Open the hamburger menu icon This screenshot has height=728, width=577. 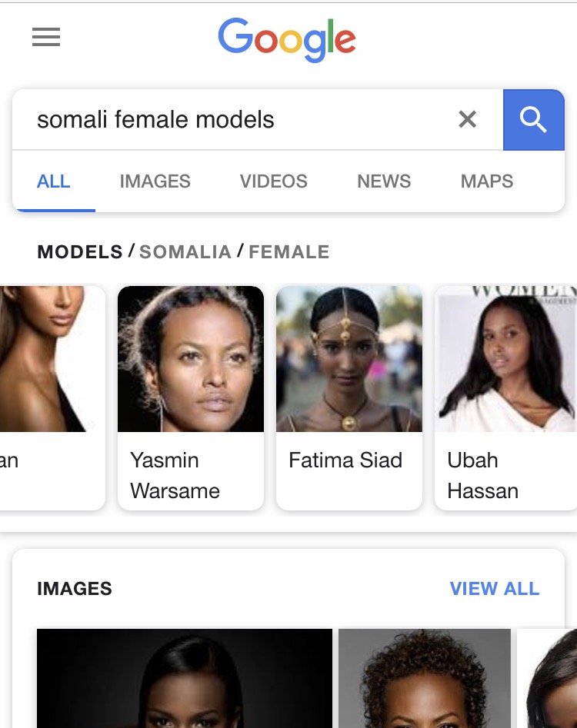(46, 37)
